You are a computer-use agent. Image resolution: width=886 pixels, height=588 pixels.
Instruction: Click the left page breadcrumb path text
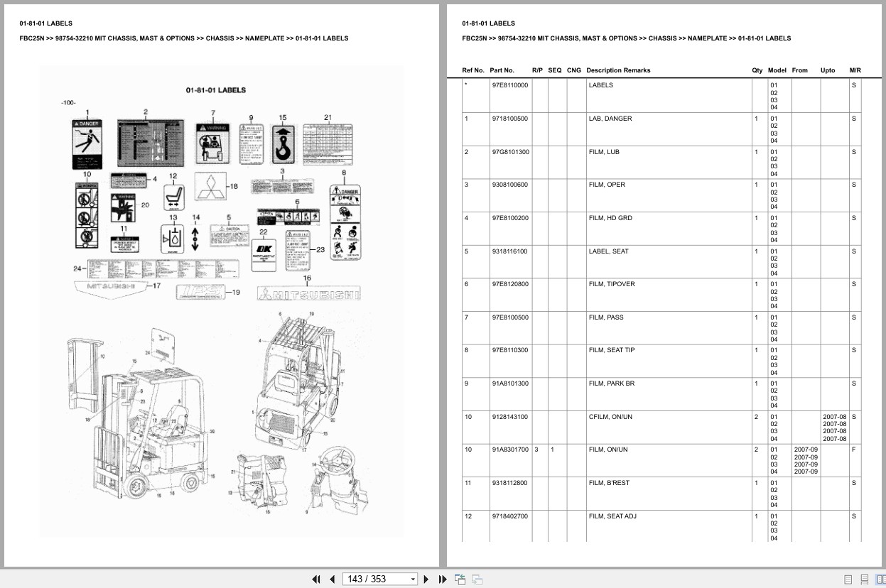pos(184,38)
